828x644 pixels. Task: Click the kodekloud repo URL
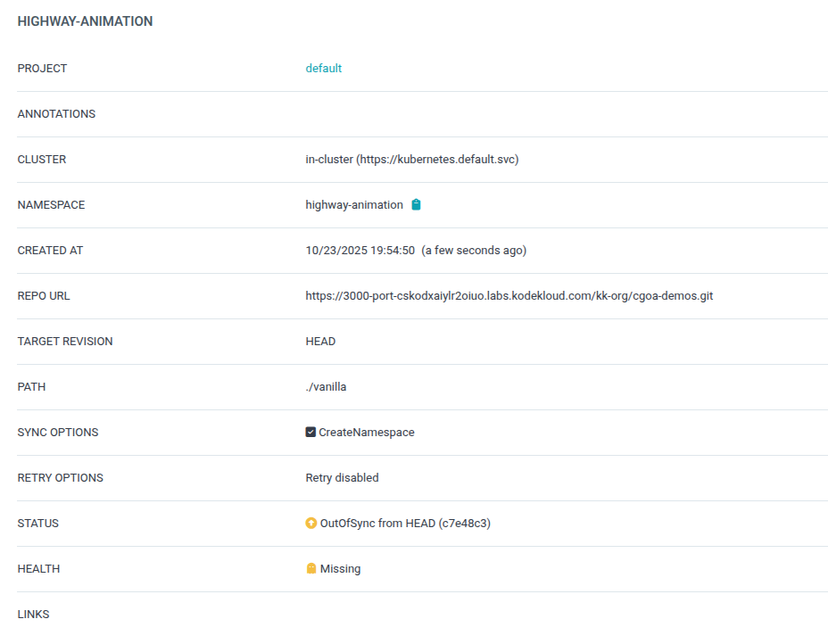509,296
